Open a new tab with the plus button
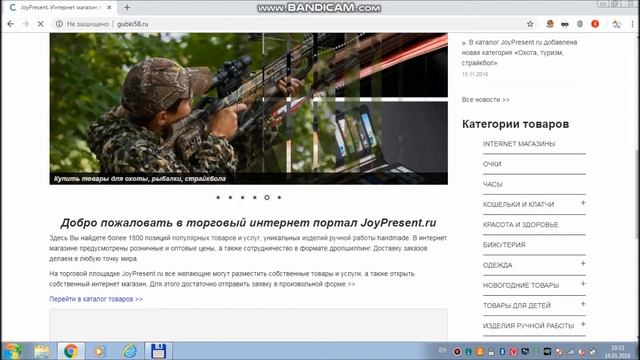Viewport: 640px width, 360px height. pos(127,7)
